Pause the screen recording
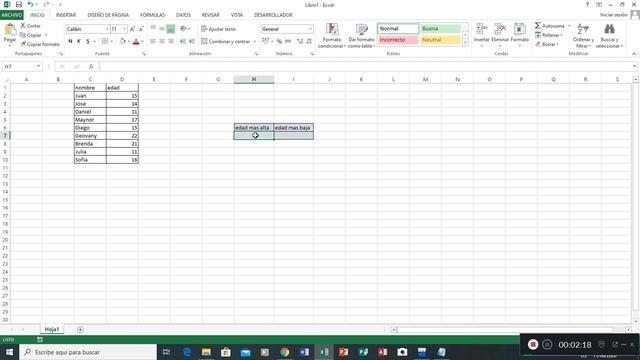The image size is (640, 360). [x=547, y=344]
